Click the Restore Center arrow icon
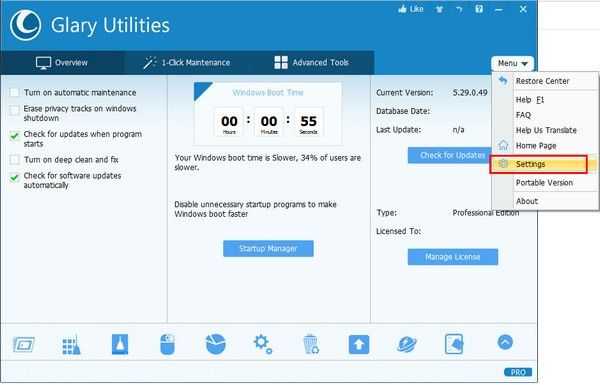Screen dimensions: 600x385 (x=503, y=80)
